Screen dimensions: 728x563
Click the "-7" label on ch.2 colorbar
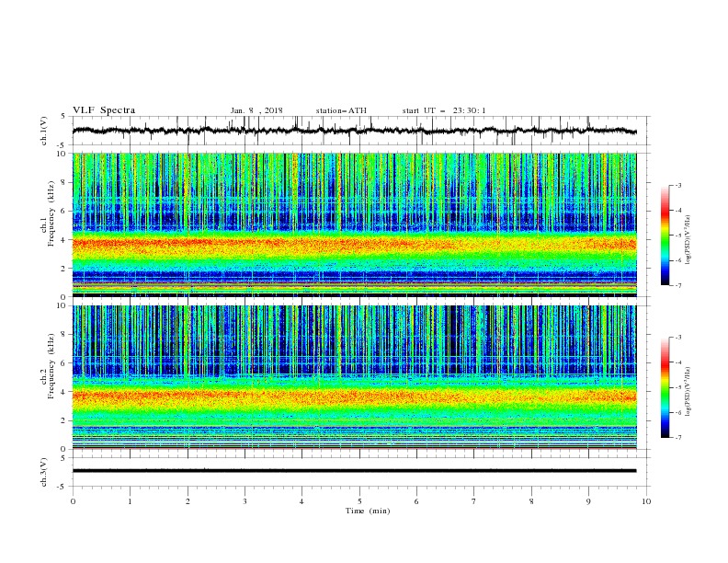click(678, 438)
